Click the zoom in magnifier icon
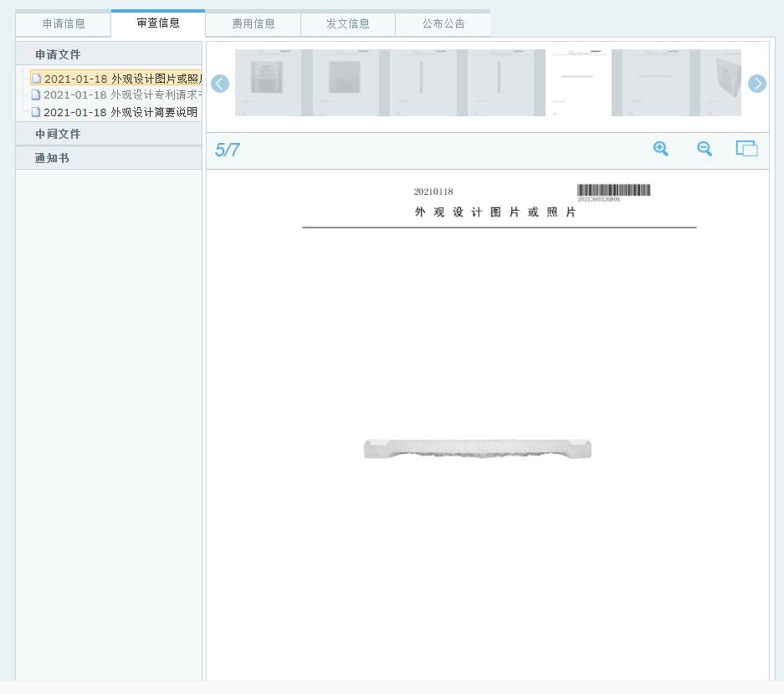The width and height of the screenshot is (784, 694). tap(661, 149)
